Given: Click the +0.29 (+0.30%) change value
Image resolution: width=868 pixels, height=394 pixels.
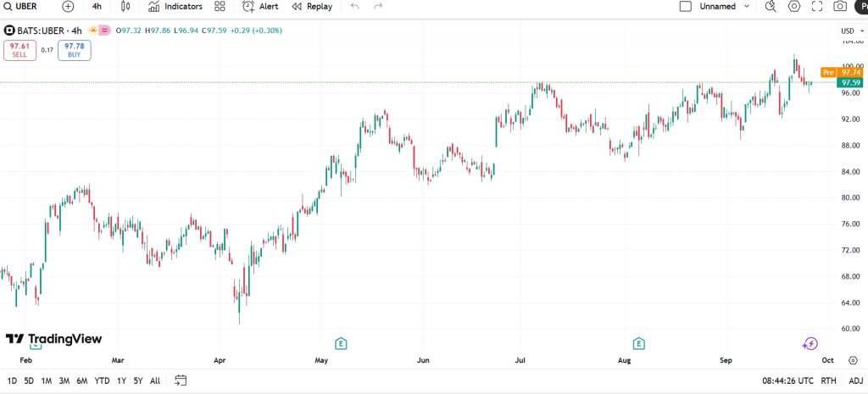Looking at the screenshot, I should pyautogui.click(x=256, y=31).
